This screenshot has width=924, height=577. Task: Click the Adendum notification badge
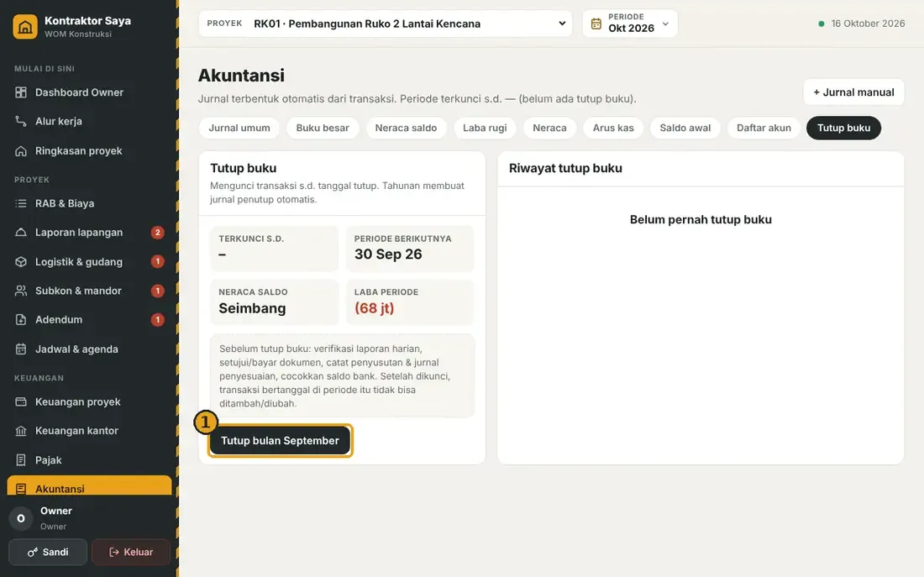pos(157,319)
